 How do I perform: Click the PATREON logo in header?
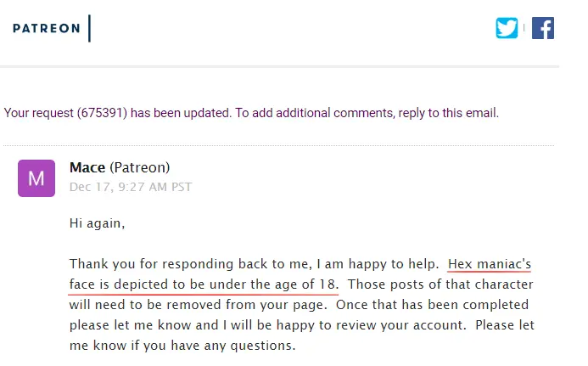tap(47, 28)
